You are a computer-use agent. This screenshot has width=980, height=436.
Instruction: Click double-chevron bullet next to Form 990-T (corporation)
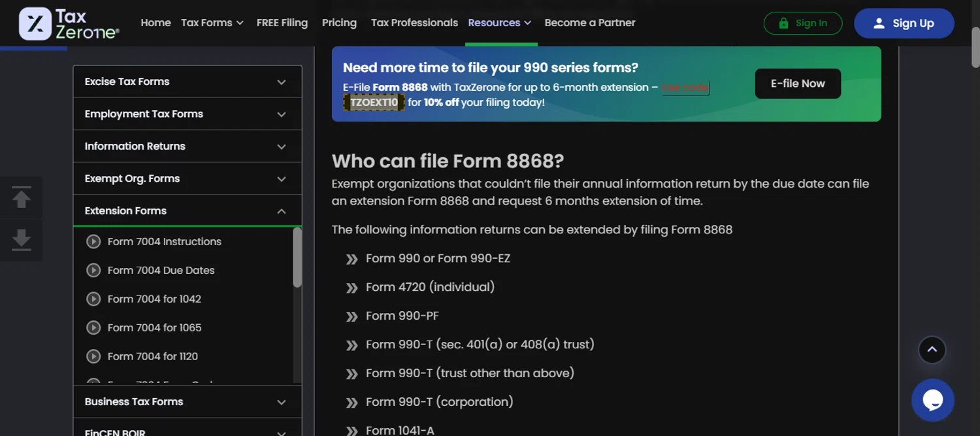(351, 403)
